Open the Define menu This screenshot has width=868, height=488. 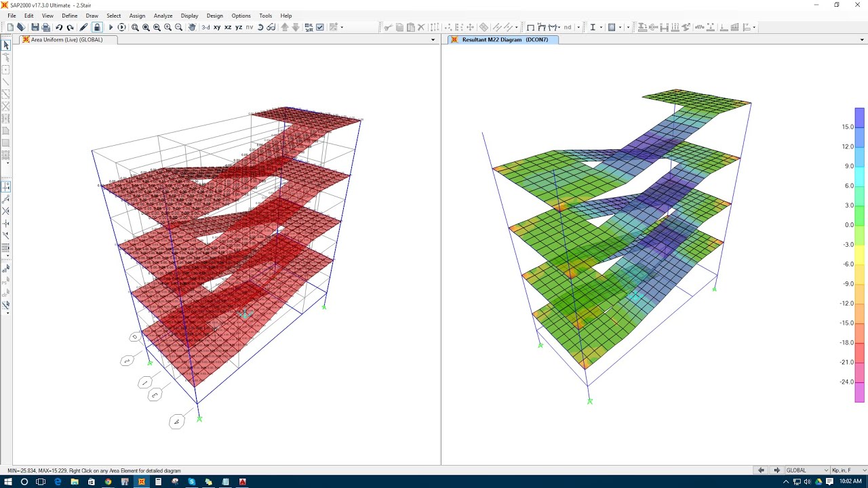(x=70, y=16)
